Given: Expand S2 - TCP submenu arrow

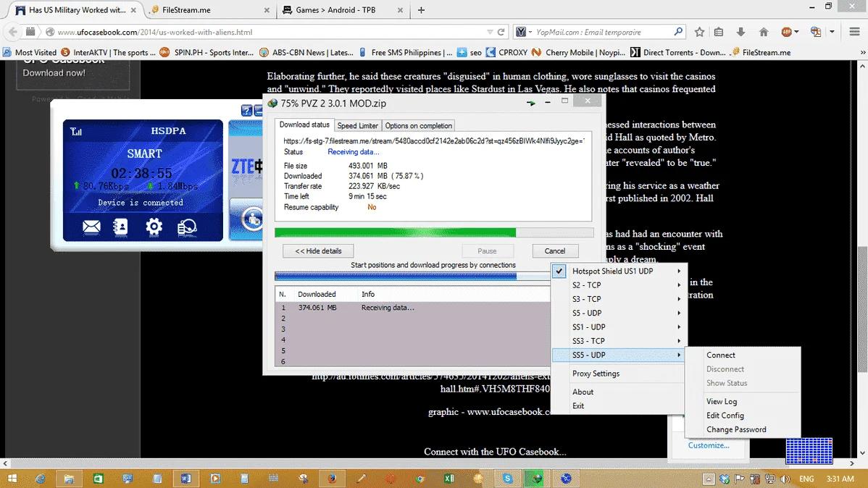Looking at the screenshot, I should 679,285.
